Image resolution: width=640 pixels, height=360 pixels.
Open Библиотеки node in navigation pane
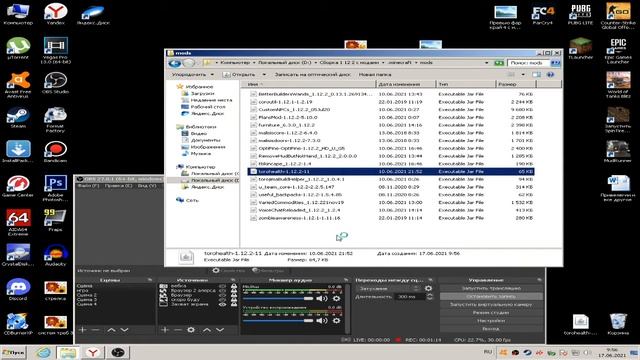196,127
